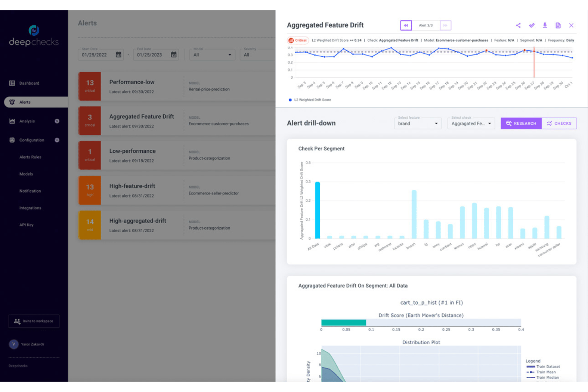Viewport: 588px width, 392px height.
Task: Switch to Research tab
Action: point(521,123)
